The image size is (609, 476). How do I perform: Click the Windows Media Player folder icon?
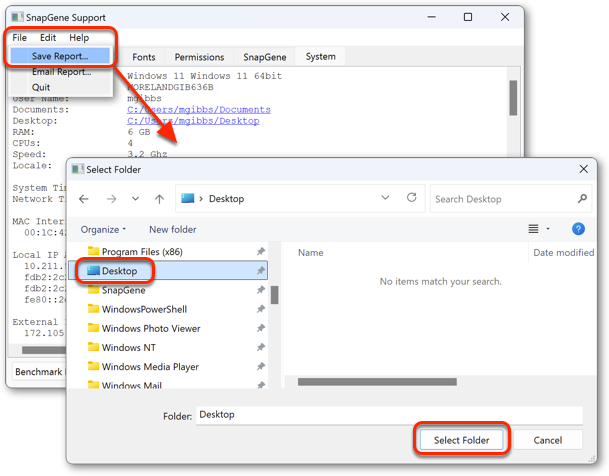pyautogui.click(x=93, y=366)
